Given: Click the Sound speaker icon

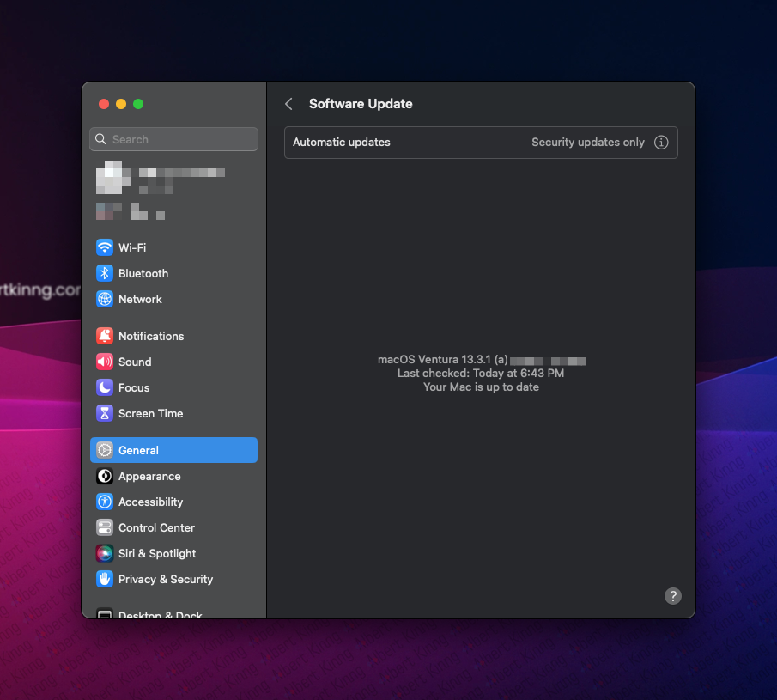Looking at the screenshot, I should (x=105, y=362).
